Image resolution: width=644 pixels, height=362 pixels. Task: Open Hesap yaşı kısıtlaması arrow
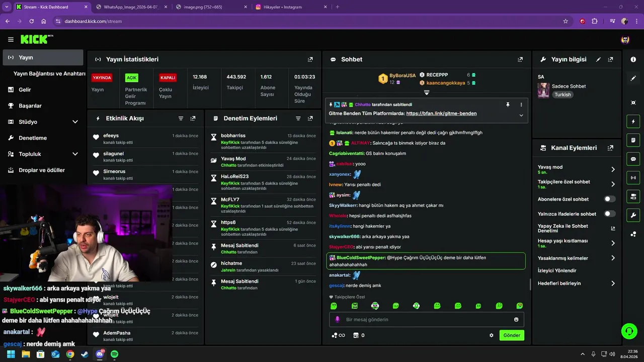pos(613,243)
